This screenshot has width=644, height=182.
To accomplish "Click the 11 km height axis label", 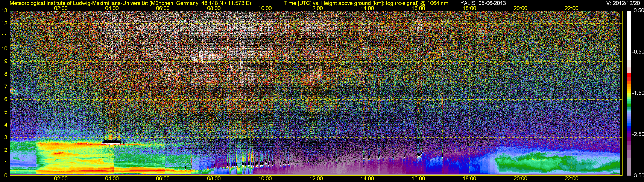I will coord(5,36).
